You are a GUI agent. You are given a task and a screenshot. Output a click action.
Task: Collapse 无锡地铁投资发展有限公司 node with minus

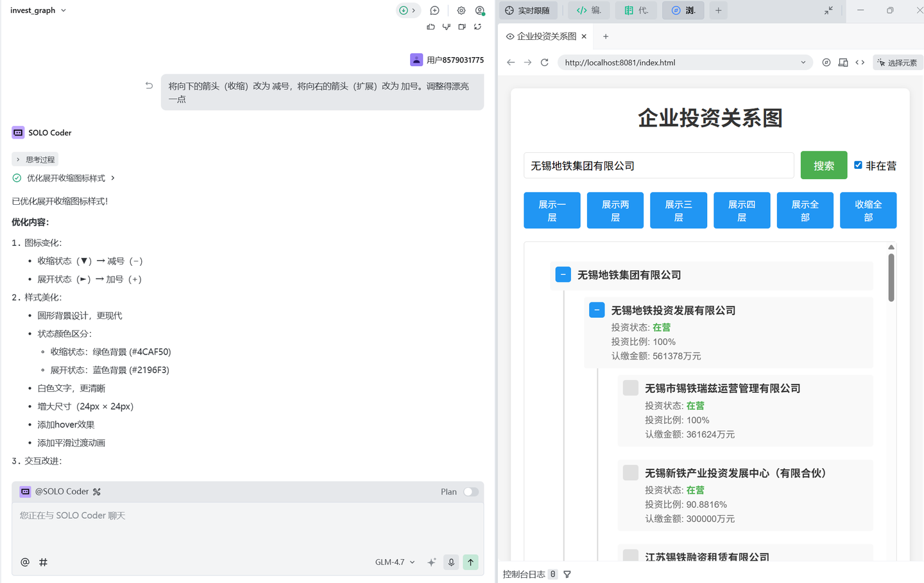(x=597, y=310)
